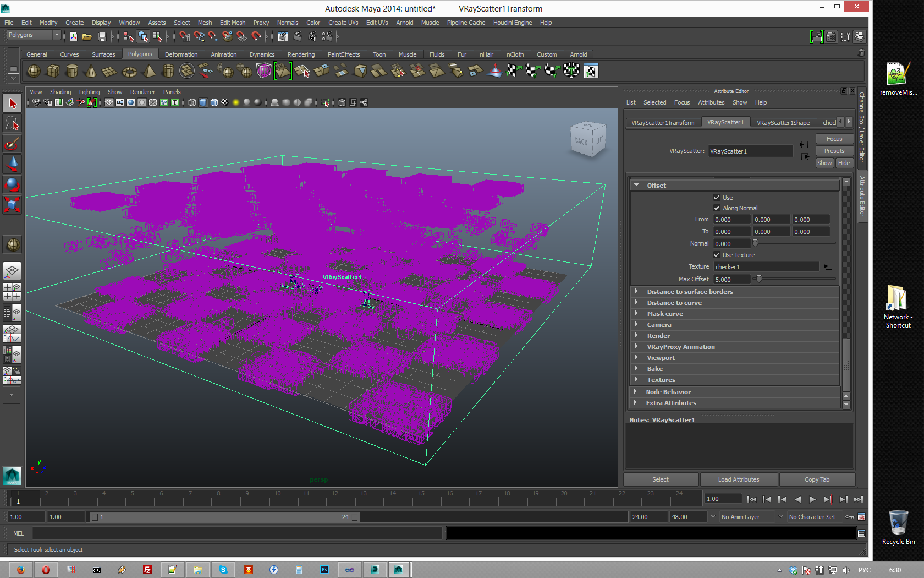Switch to single perspective view layout
Image resolution: width=924 pixels, height=578 pixels.
12,271
